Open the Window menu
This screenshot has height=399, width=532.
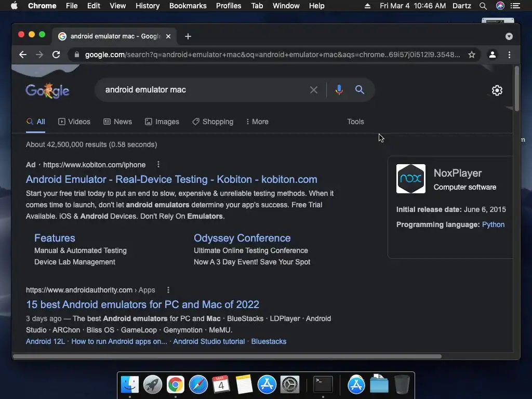[x=286, y=6]
